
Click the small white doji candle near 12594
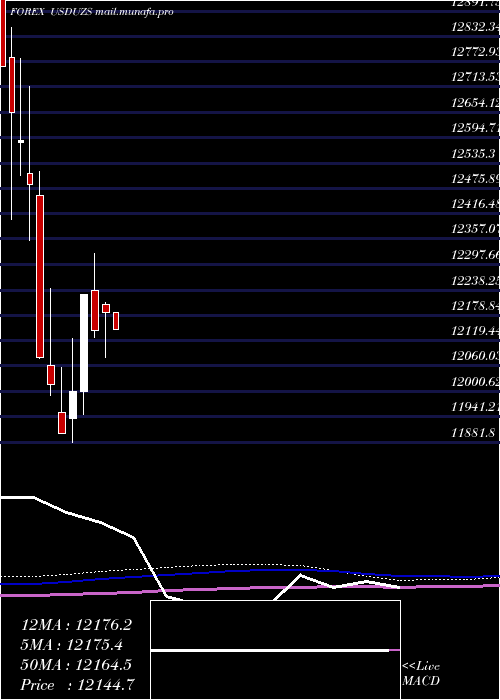21,141
